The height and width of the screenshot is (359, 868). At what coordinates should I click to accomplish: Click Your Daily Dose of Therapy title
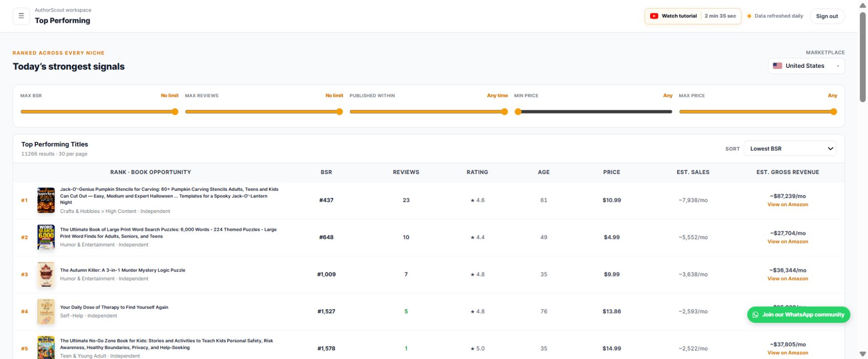click(x=114, y=307)
